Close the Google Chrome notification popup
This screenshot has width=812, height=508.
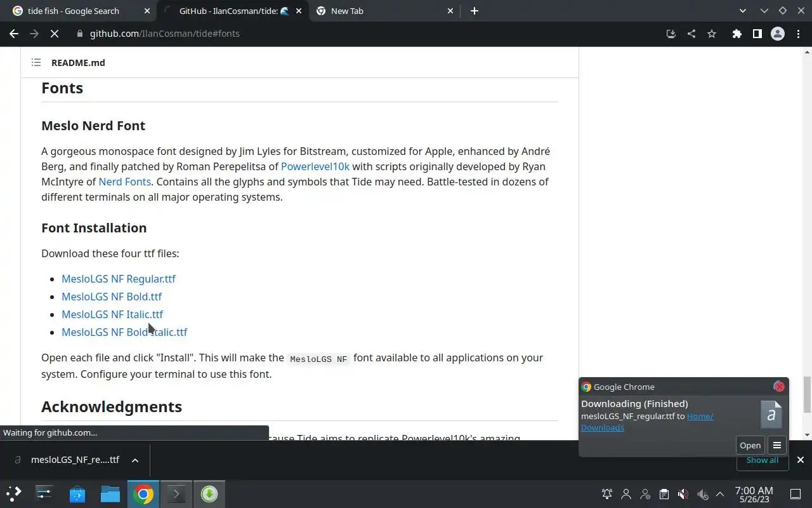click(779, 387)
